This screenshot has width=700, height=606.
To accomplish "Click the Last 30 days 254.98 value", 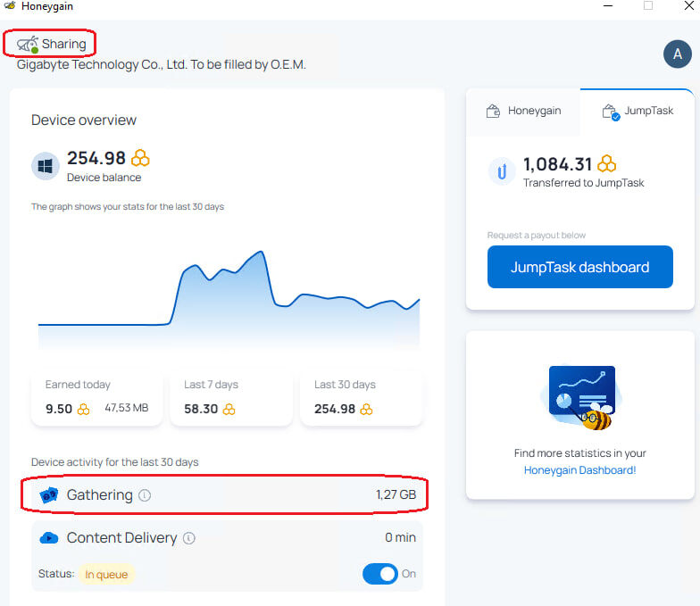I will [x=335, y=409].
